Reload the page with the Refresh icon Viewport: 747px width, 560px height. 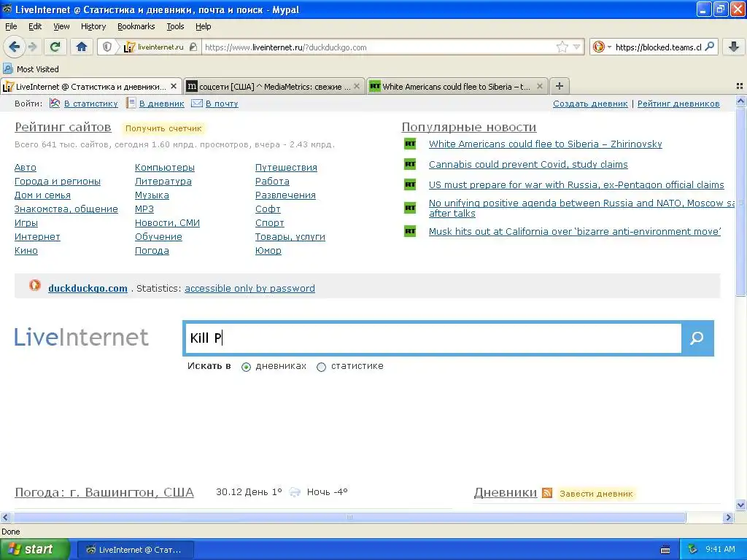pos(55,47)
